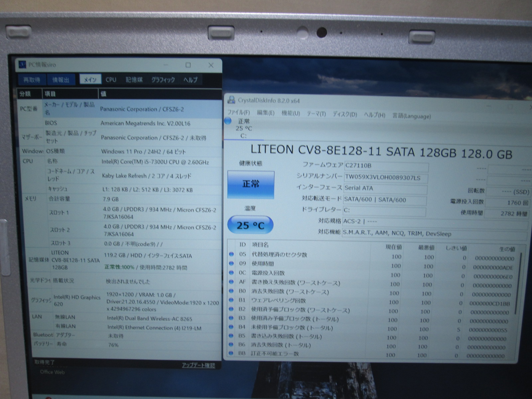Viewport: 532px width, 399px height.
Task: Open the テーマ(T) menu
Action: [316, 114]
